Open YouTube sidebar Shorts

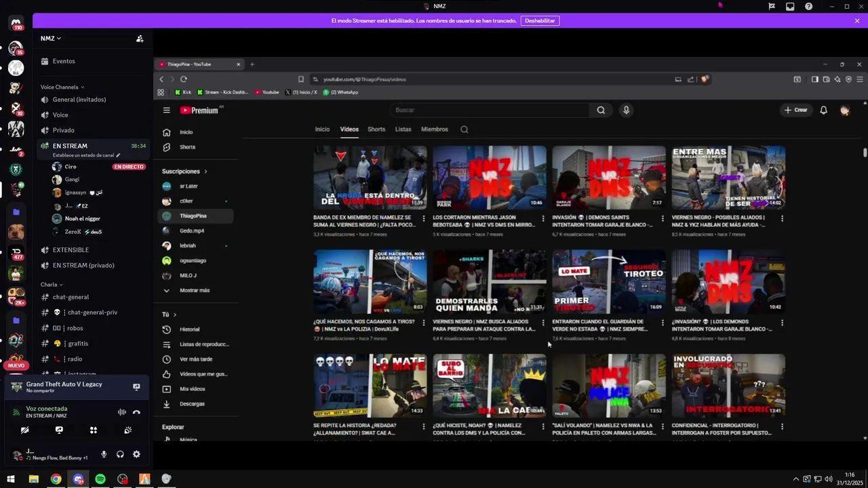(195, 147)
